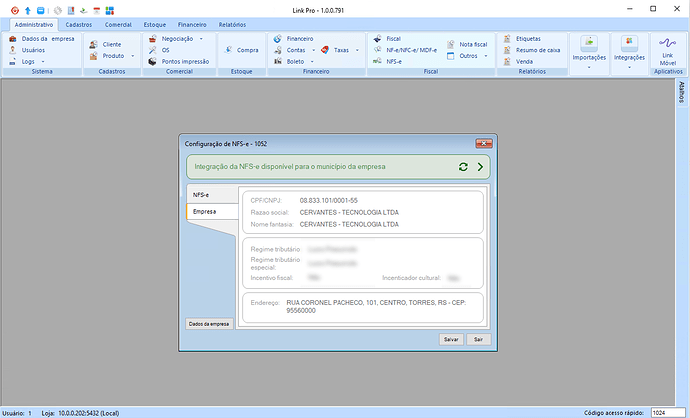Open the NFS-e option in the Fiscal group
Image resolution: width=690 pixels, height=418 pixels.
click(x=393, y=61)
